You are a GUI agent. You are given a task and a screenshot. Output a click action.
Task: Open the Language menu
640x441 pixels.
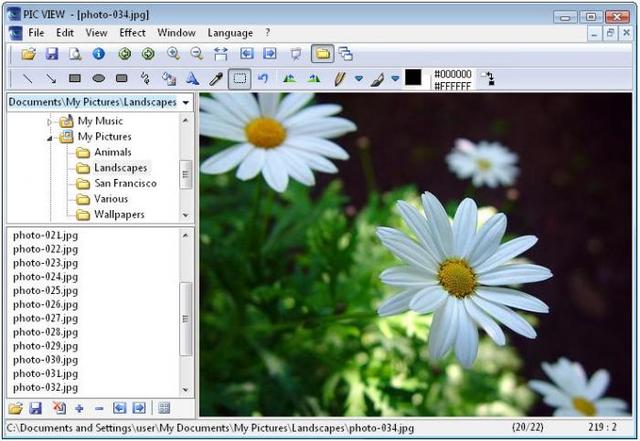[x=230, y=33]
